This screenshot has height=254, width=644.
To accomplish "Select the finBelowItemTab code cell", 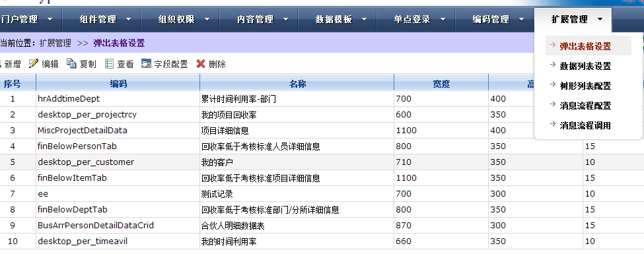I will (118, 177).
